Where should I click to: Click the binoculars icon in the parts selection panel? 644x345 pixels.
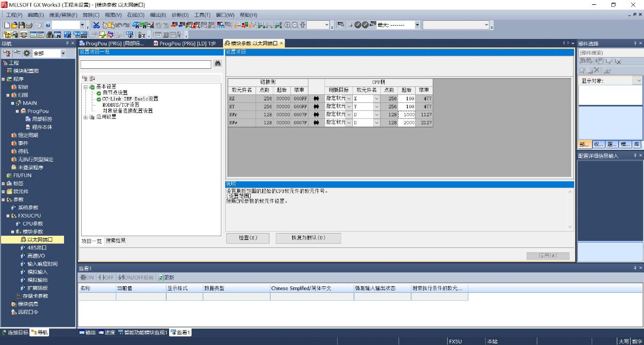tap(583, 61)
